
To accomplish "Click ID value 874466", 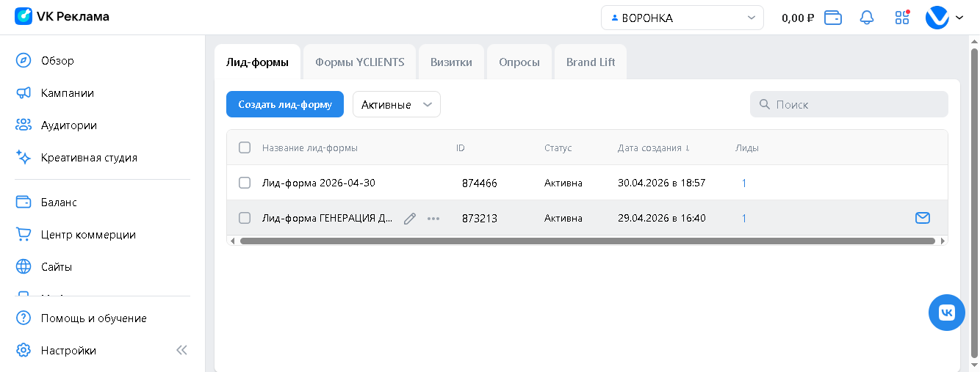I will tap(480, 183).
